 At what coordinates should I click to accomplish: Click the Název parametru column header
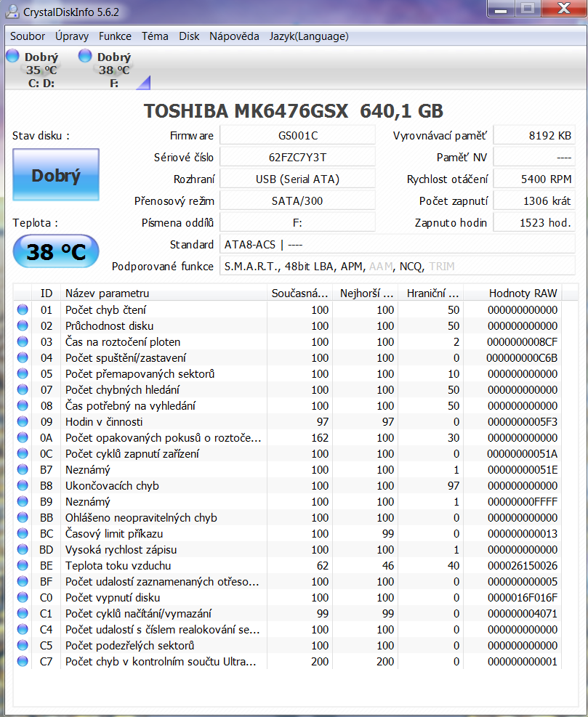coord(164,293)
